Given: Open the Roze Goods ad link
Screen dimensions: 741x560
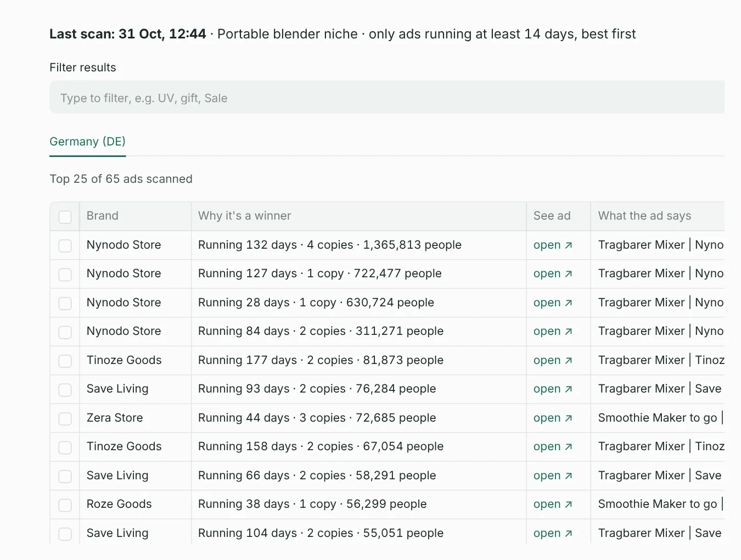Looking at the screenshot, I should (553, 504).
